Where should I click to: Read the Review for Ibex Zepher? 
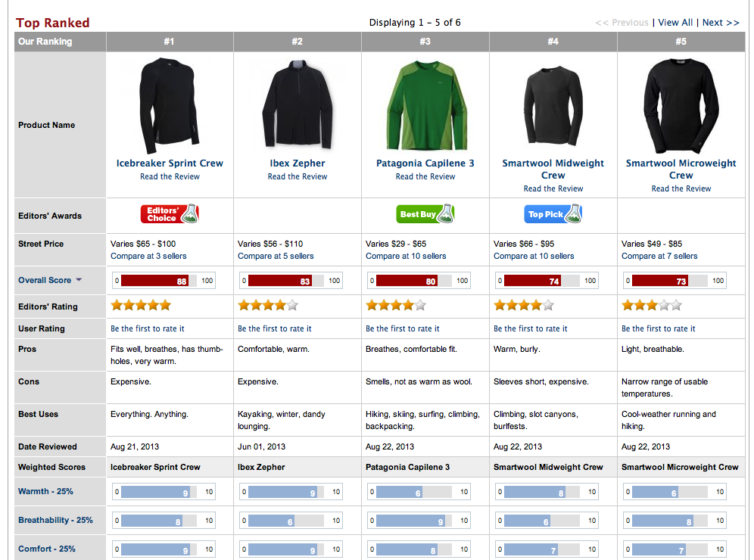coord(298,176)
